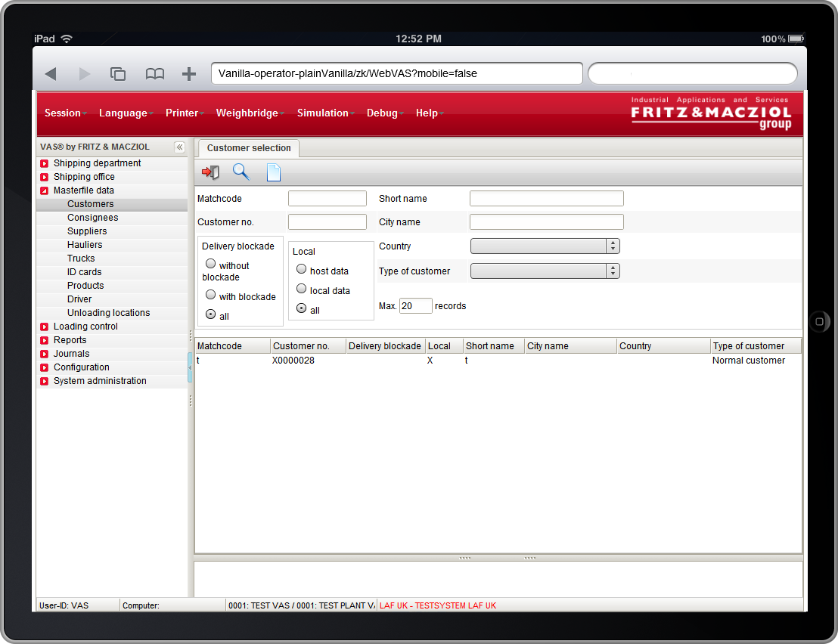This screenshot has height=644, width=838.
Task: Add new browser tab with plus icon
Action: click(x=189, y=73)
